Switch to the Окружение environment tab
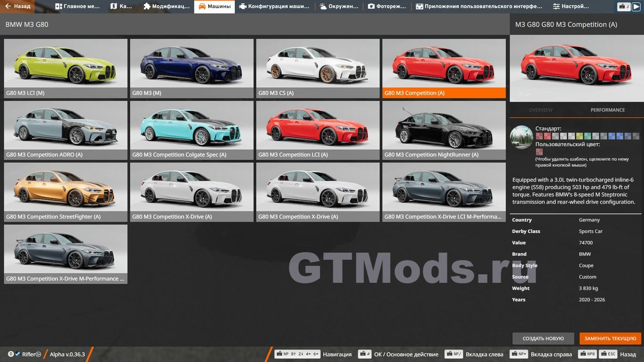This screenshot has width=644, height=362. click(x=339, y=7)
